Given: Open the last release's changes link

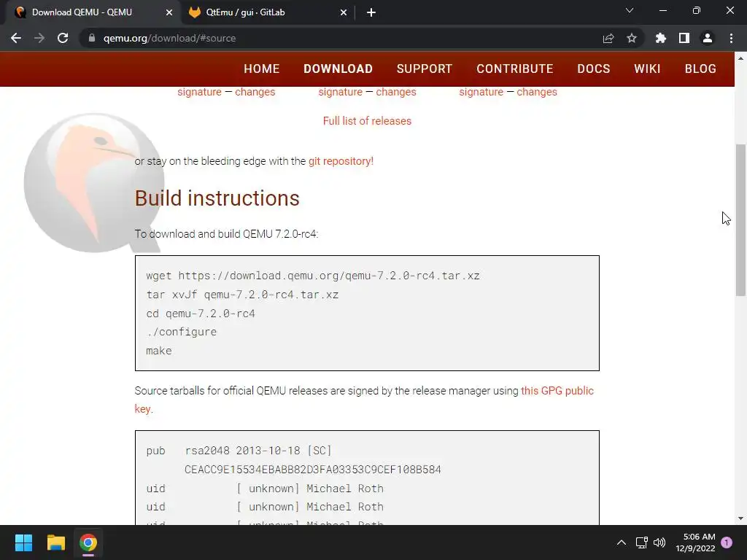Looking at the screenshot, I should pyautogui.click(x=537, y=92).
